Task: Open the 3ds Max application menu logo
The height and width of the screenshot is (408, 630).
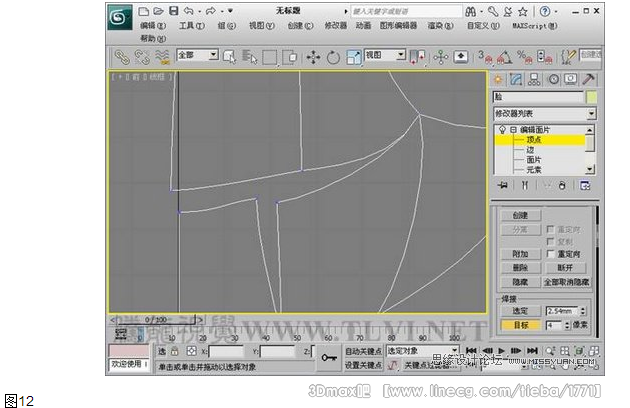Action: click(x=120, y=17)
